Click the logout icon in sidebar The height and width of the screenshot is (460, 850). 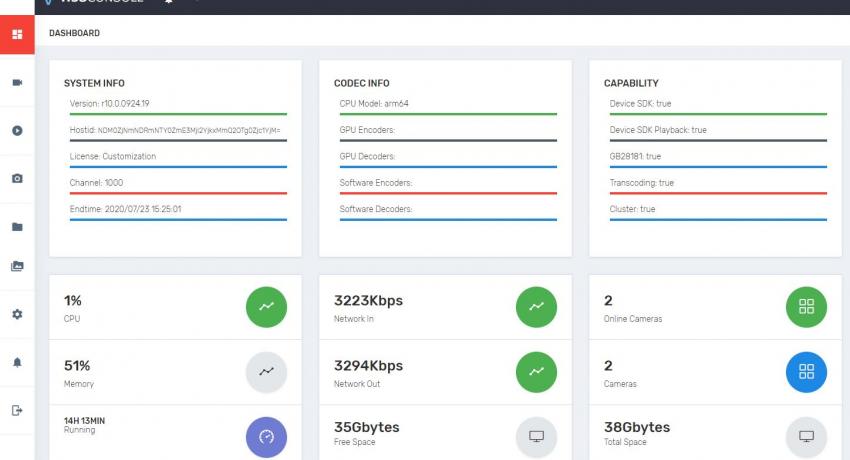[x=17, y=410]
